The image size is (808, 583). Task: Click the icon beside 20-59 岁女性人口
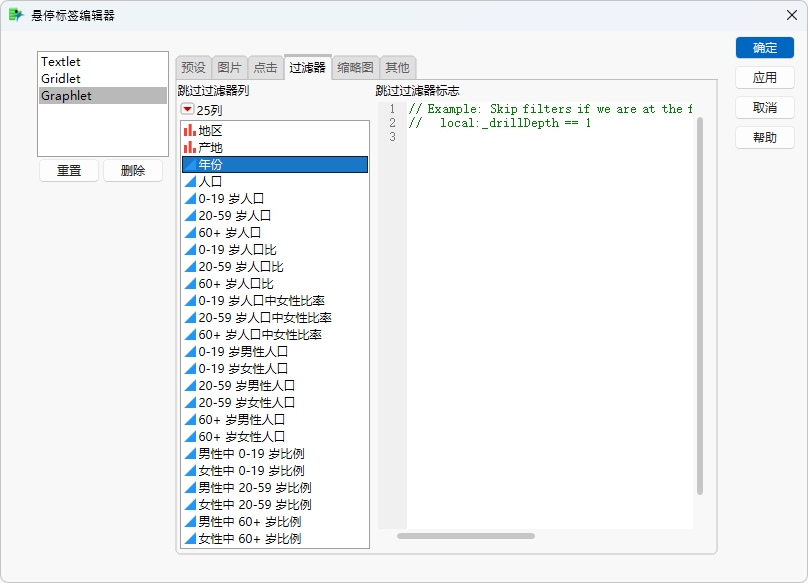click(190, 403)
